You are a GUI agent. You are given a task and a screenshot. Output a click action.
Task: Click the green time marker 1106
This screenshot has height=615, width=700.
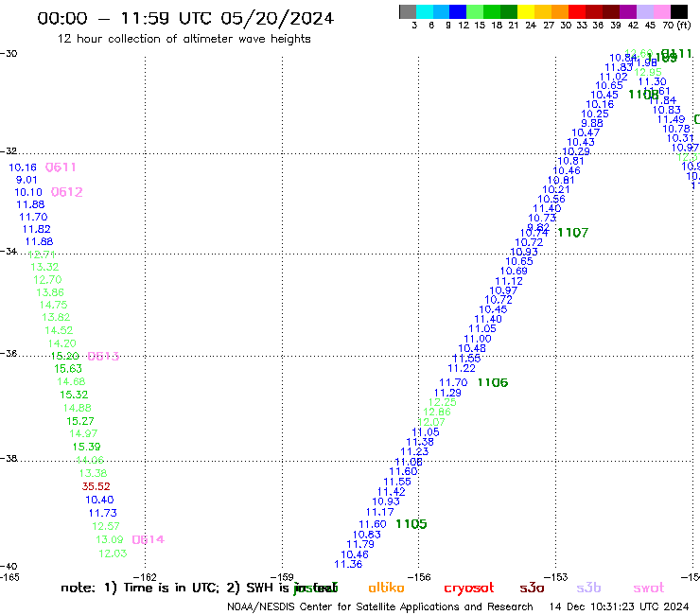pyautogui.click(x=493, y=382)
